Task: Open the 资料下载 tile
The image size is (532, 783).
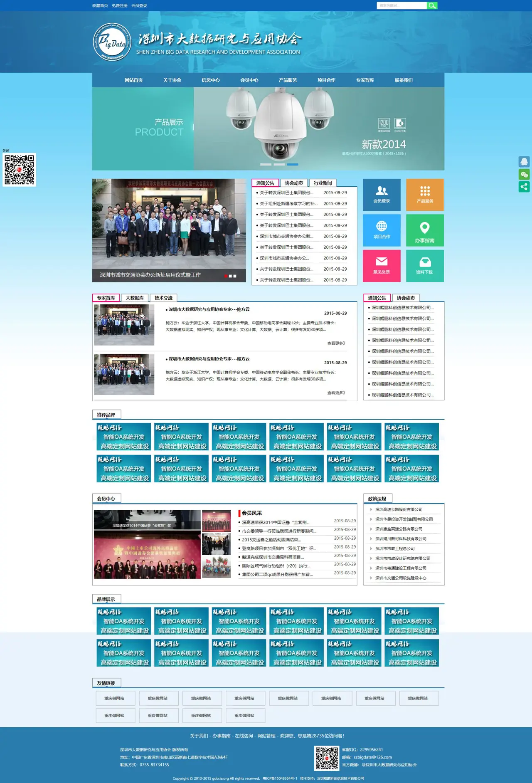Action: point(425,265)
